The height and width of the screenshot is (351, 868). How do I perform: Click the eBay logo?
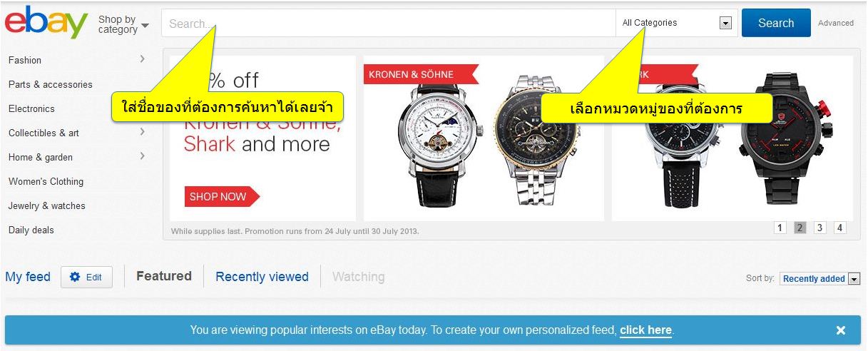46,23
